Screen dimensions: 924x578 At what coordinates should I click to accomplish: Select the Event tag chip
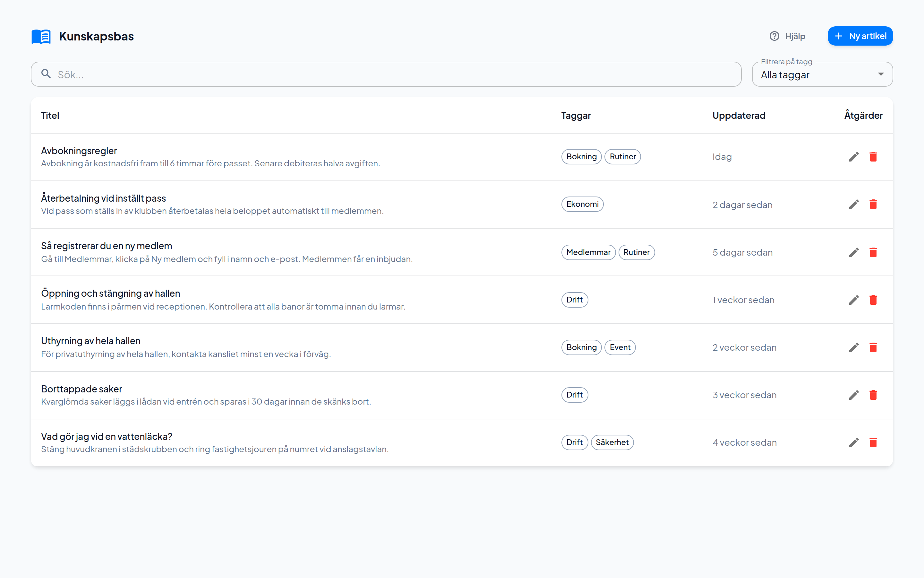pos(620,347)
